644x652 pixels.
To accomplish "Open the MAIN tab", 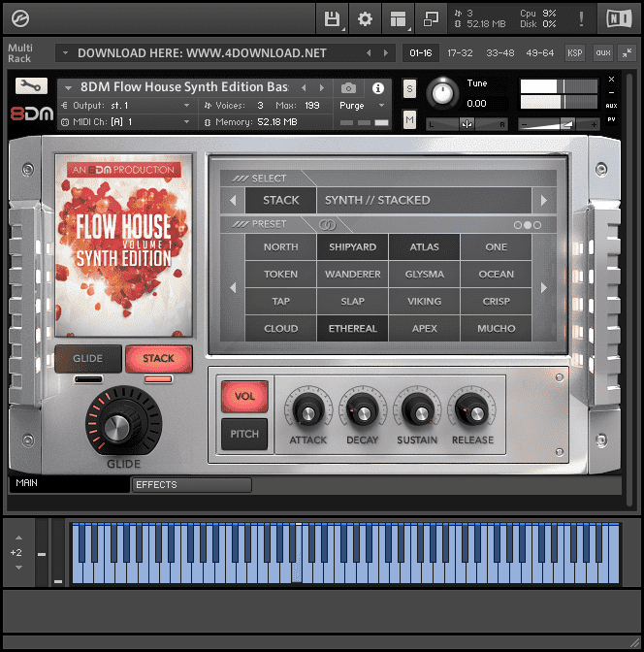I will click(69, 483).
